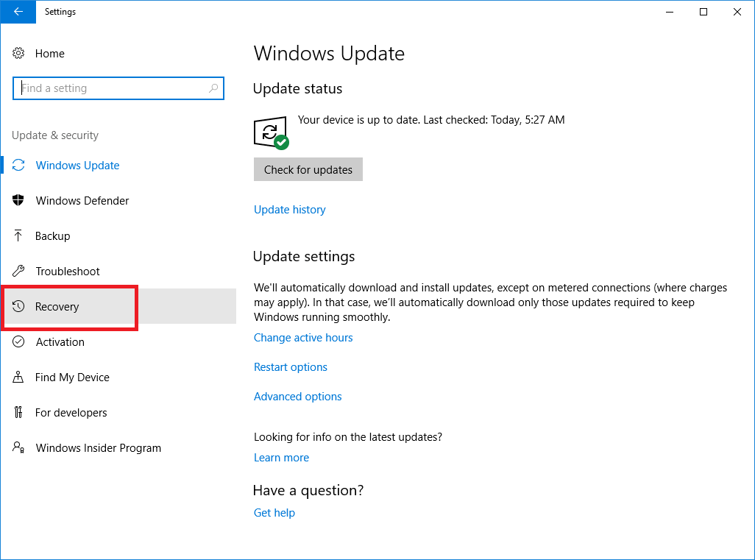755x560 pixels.
Task: Focus the Find a setting search box
Action: point(110,88)
